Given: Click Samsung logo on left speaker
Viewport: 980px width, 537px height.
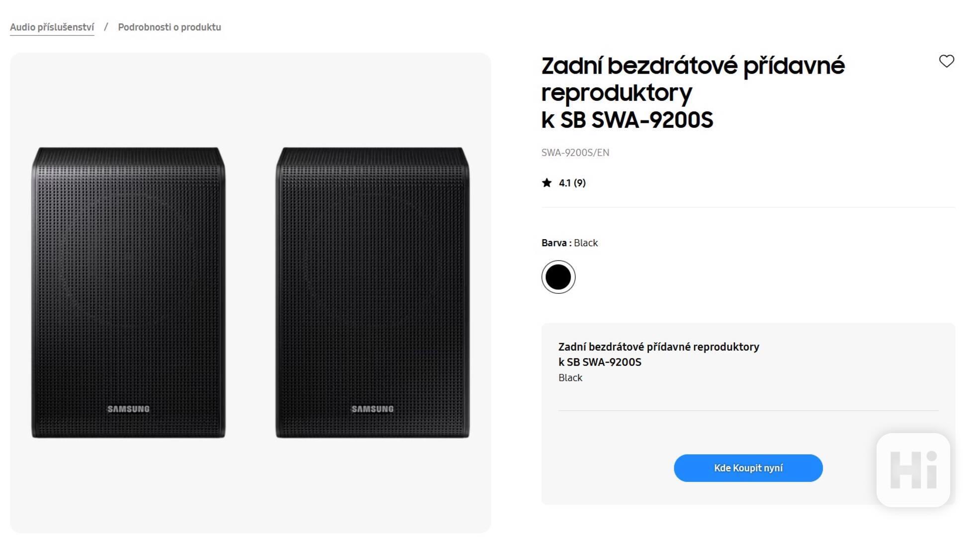Looking at the screenshot, I should [x=128, y=409].
